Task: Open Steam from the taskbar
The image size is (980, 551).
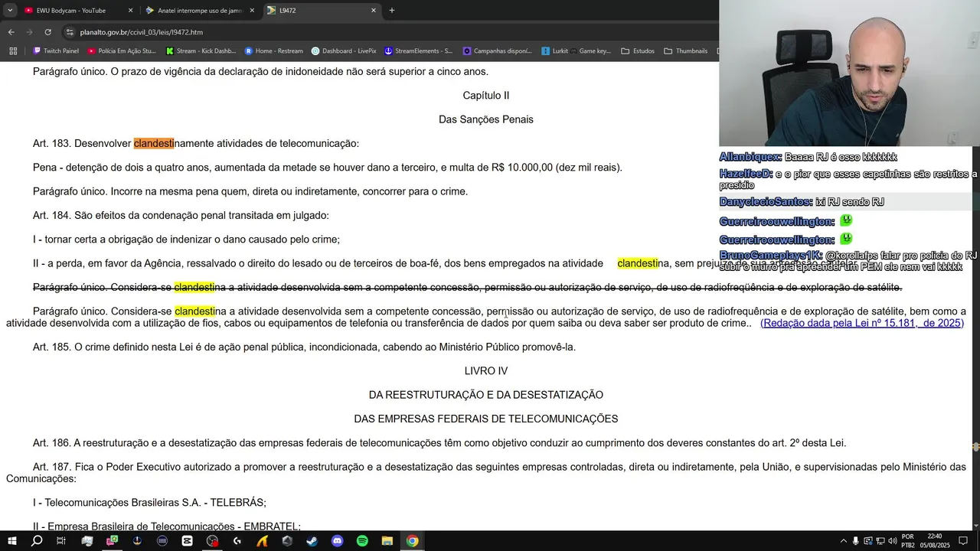Action: pyautogui.click(x=312, y=540)
